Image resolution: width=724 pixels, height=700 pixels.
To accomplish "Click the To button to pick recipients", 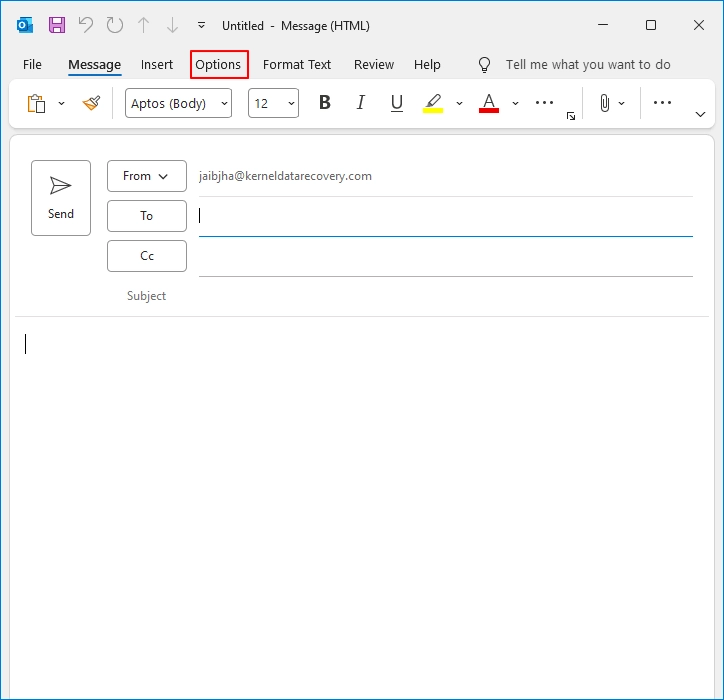I will [x=147, y=216].
